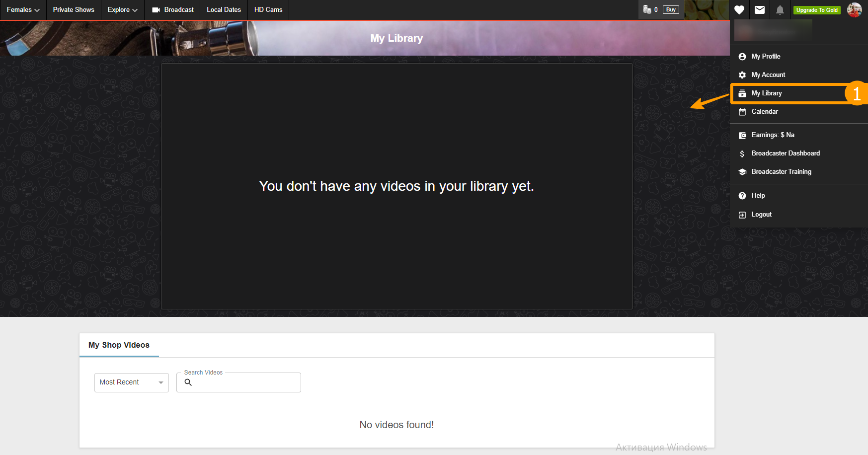The height and width of the screenshot is (455, 868).
Task: Open the Most Recent sort dropdown
Action: (x=131, y=382)
